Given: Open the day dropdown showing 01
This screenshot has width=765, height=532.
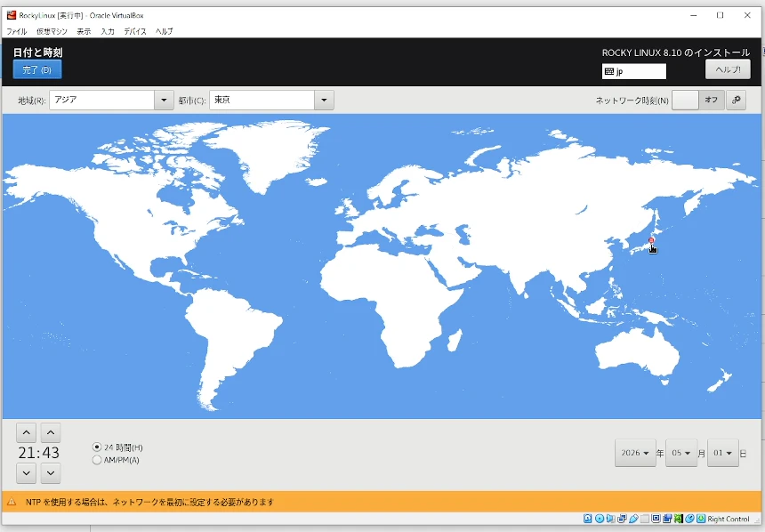Looking at the screenshot, I should [722, 453].
